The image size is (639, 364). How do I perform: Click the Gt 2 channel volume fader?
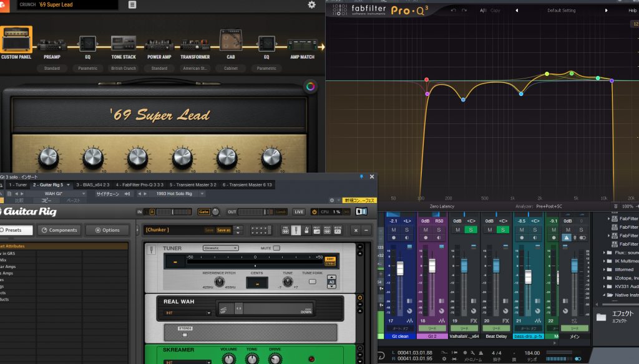click(432, 266)
